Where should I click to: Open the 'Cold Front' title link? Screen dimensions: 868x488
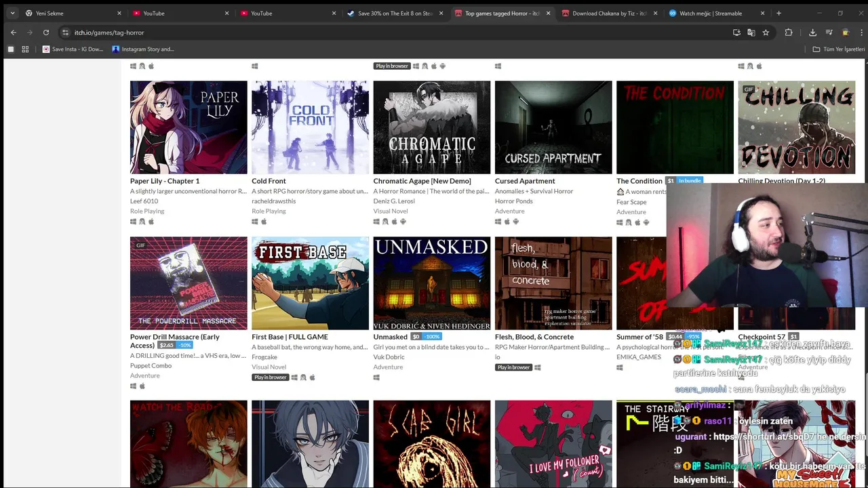click(269, 181)
